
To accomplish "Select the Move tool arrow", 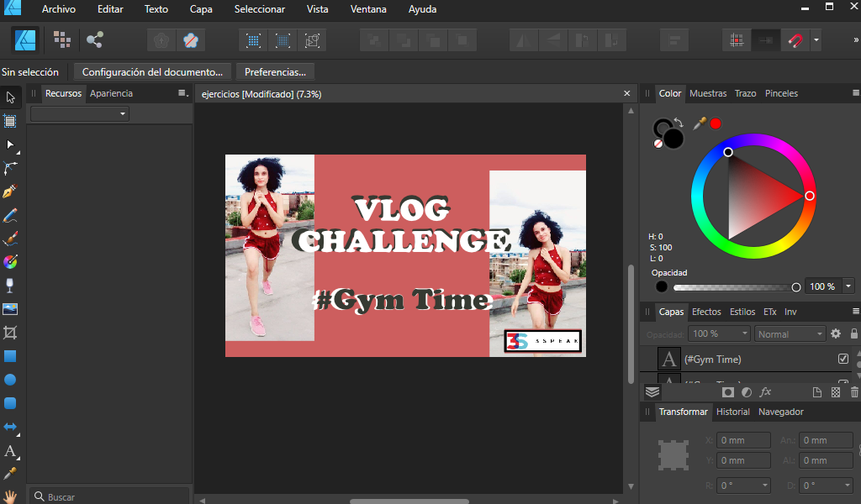I will pos(10,97).
